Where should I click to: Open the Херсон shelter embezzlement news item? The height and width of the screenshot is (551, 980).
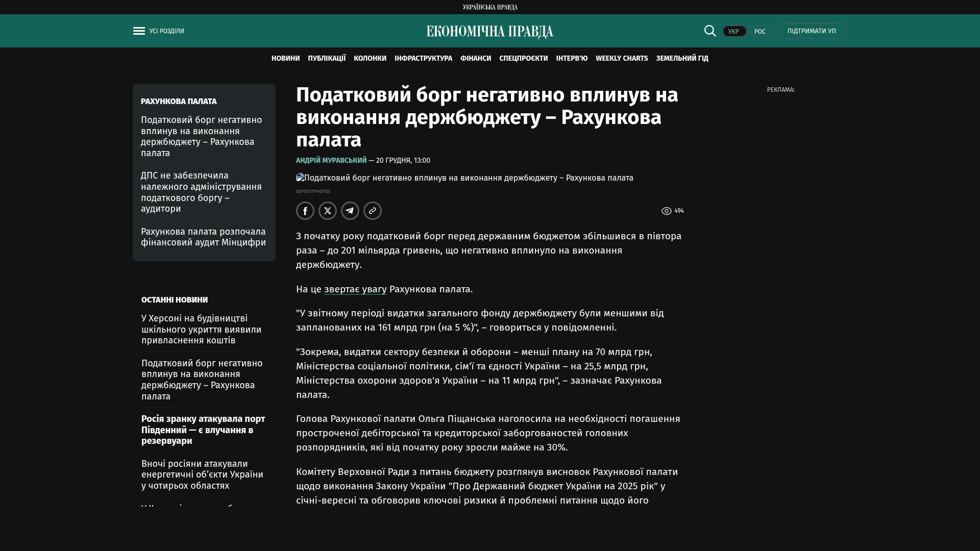(x=201, y=330)
